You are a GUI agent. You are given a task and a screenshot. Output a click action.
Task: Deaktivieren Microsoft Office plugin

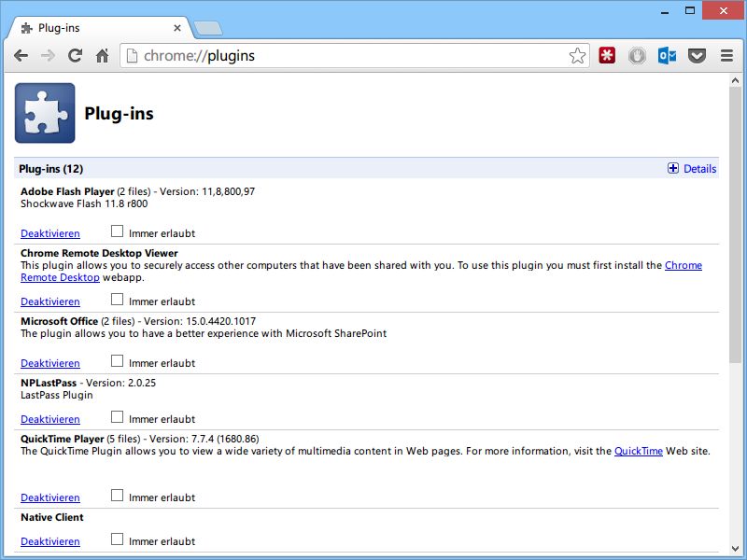50,363
